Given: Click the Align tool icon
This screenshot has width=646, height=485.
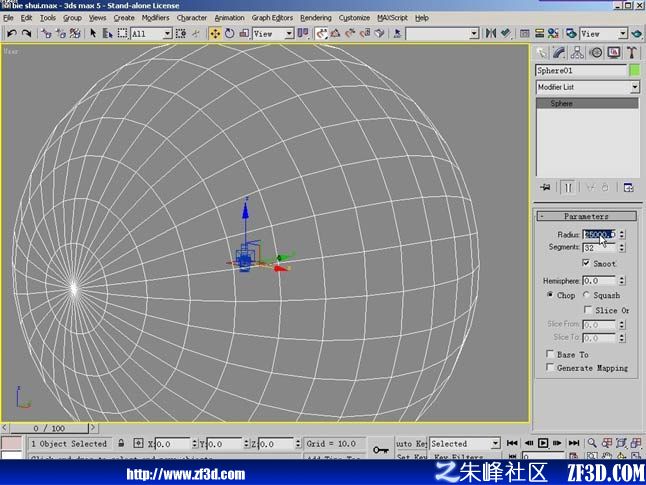Looking at the screenshot, I should (506, 33).
